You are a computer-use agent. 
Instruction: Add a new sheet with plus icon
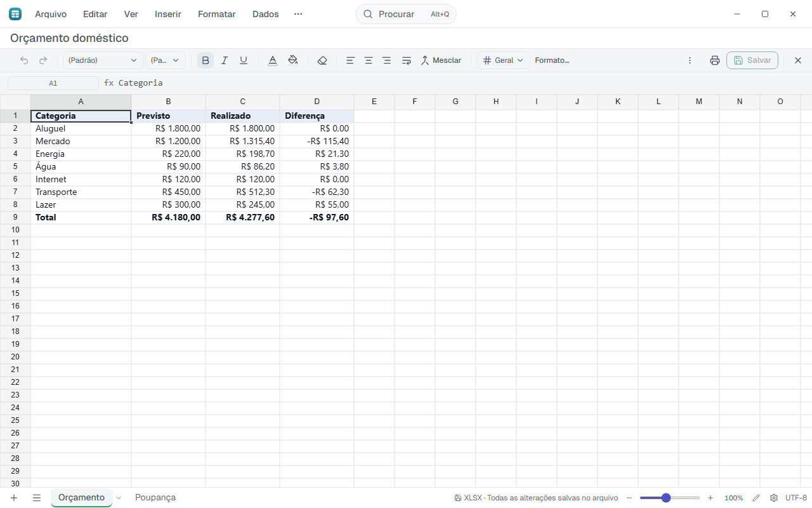click(x=14, y=498)
